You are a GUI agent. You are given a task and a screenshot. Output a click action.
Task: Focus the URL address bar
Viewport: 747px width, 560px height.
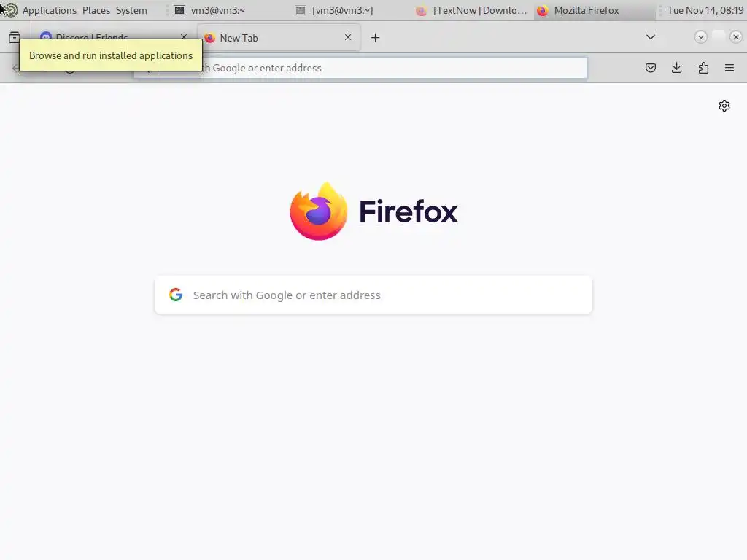coord(360,68)
